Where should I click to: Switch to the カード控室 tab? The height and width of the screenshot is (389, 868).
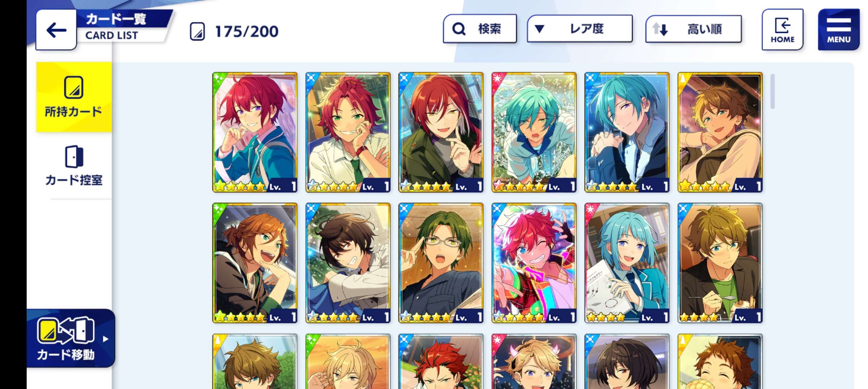(x=74, y=166)
